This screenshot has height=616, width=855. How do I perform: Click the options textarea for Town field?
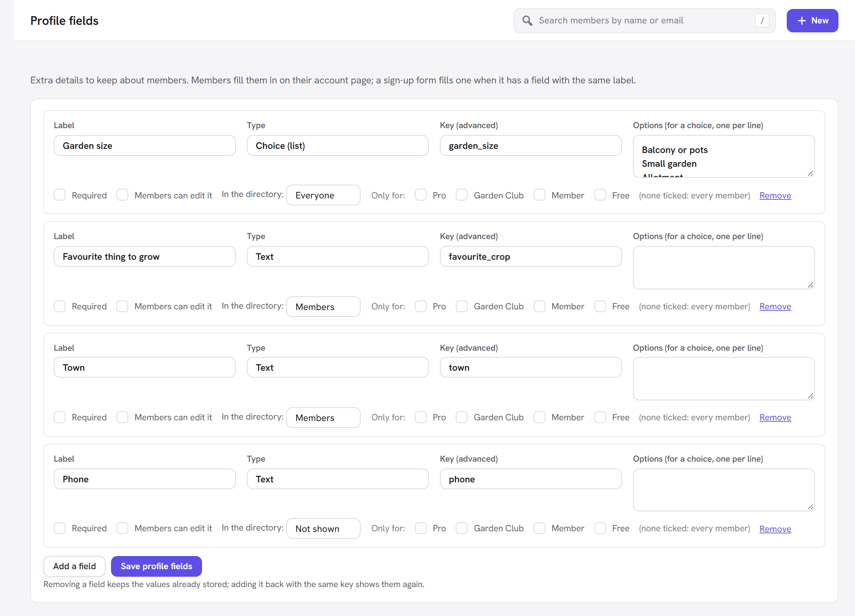(723, 378)
